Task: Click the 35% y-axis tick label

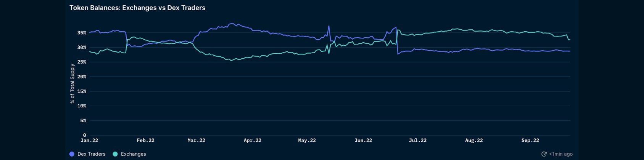Action: (82, 33)
